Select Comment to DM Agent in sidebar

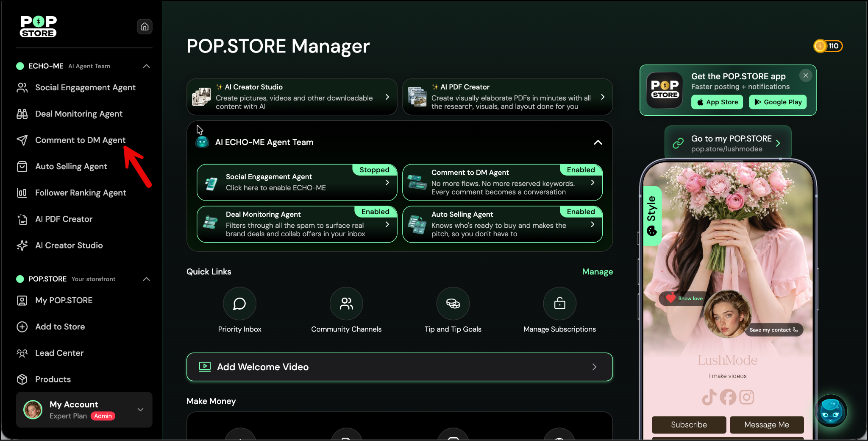pyautogui.click(x=80, y=140)
